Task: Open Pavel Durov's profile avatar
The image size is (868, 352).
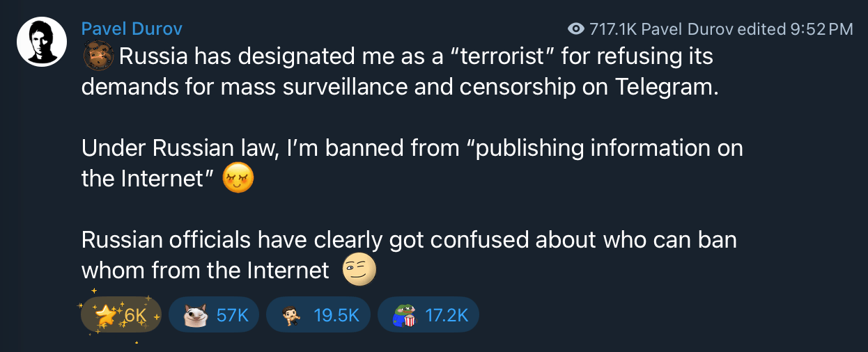Action: click(41, 42)
